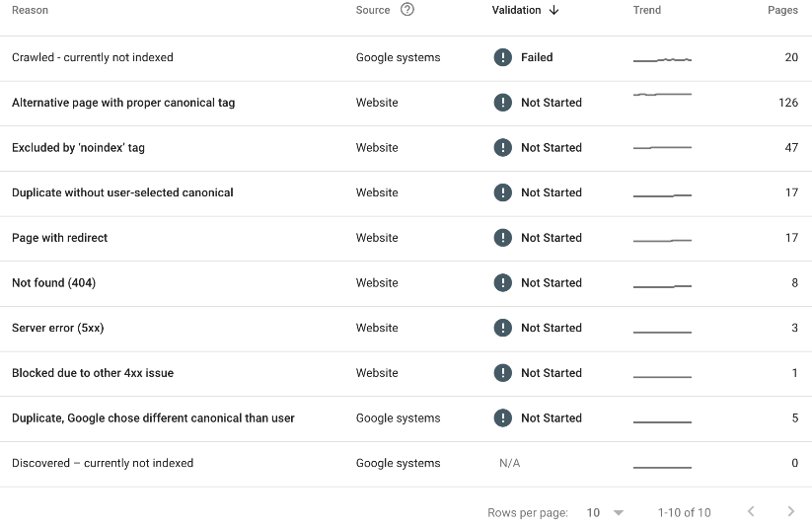Image resolution: width=812 pixels, height=529 pixels.
Task: Click exclamation icon in the 'noindex' row
Action: tap(503, 148)
